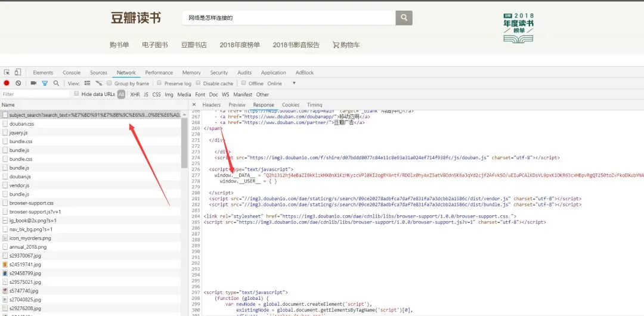
Task: Filter requests by Media
Action: pos(184,95)
